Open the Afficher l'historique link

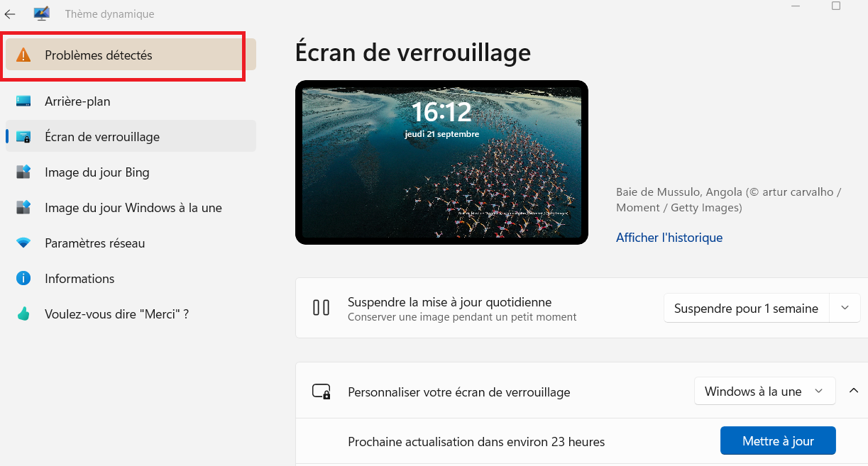tap(669, 238)
